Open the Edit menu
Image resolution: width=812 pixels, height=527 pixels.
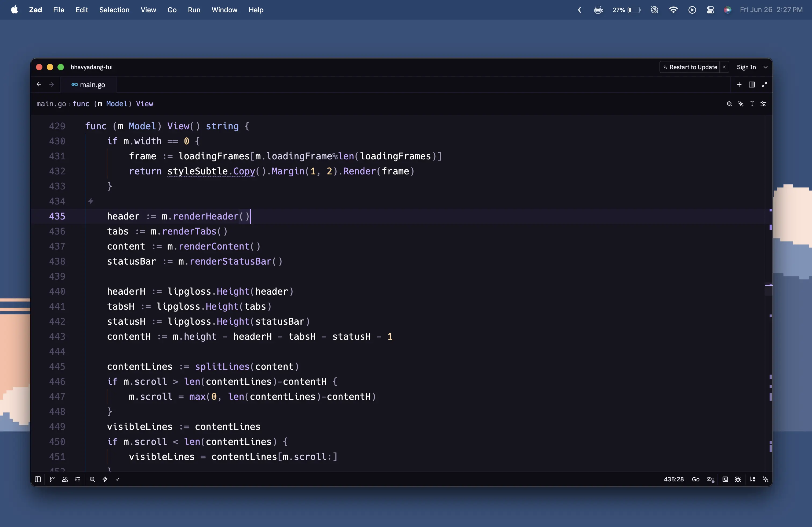click(82, 10)
